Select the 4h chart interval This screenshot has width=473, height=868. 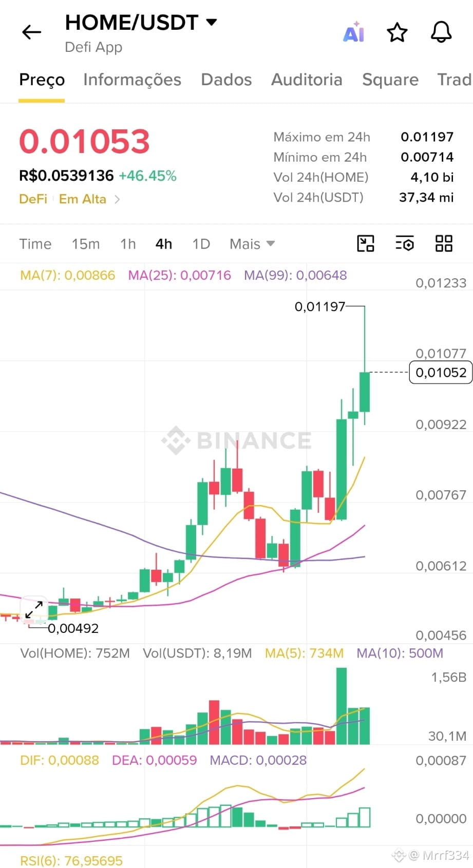(x=164, y=244)
